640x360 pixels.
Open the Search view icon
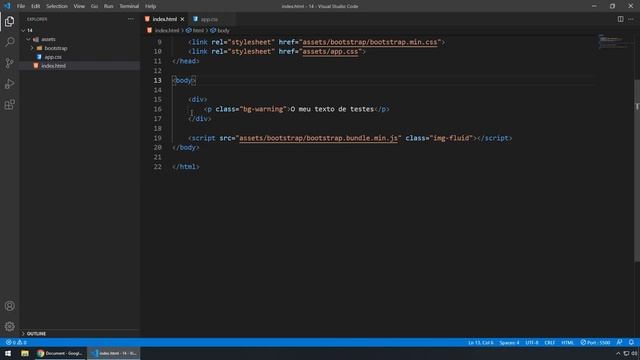tap(9, 42)
